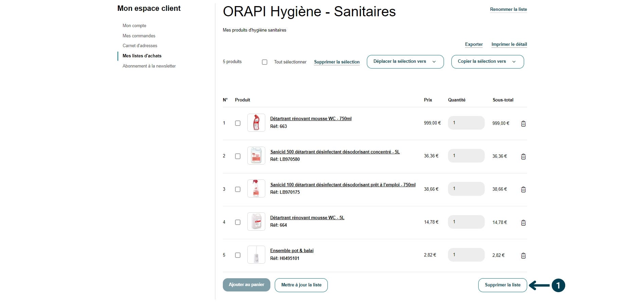Image resolution: width=644 pixels, height=303 pixels.
Task: Click the Sous-total column header
Action: point(503,100)
